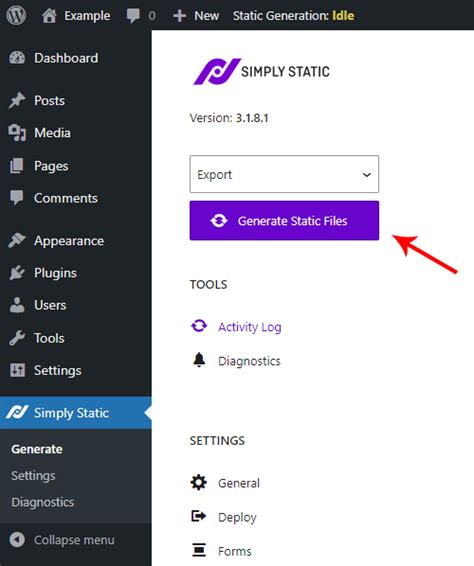Open the Export dropdown

pos(284,174)
